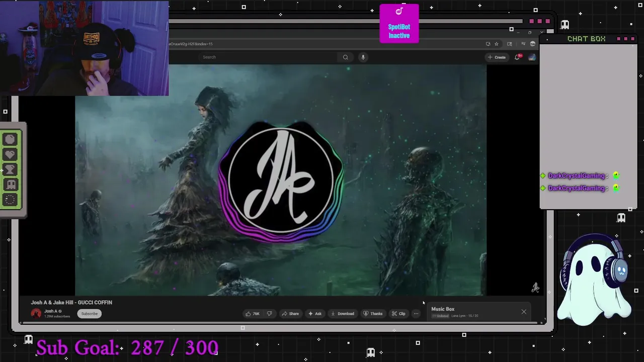644x362 pixels.
Task: Download the video
Action: coord(342,314)
